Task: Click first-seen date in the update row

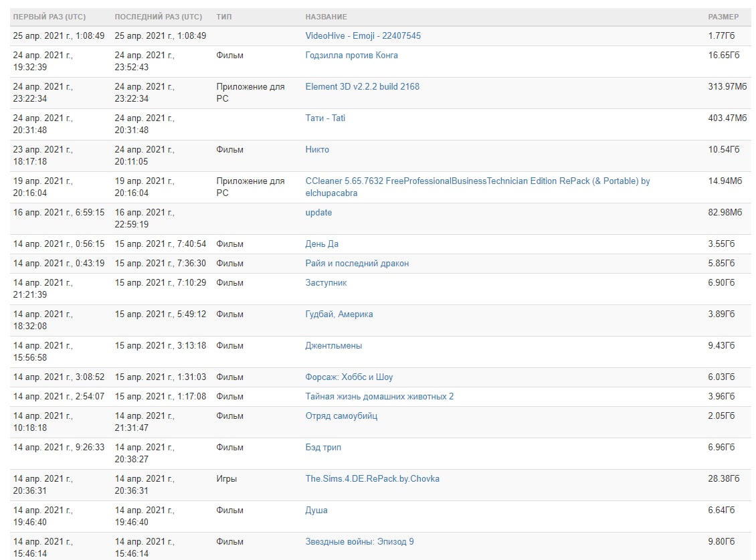Action: [x=59, y=213]
